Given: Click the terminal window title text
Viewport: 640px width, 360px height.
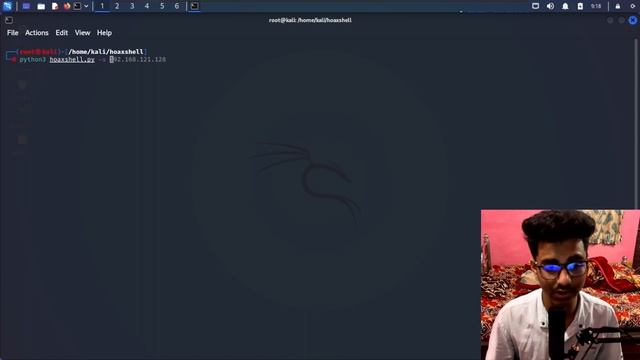Looking at the screenshot, I should pos(310,20).
